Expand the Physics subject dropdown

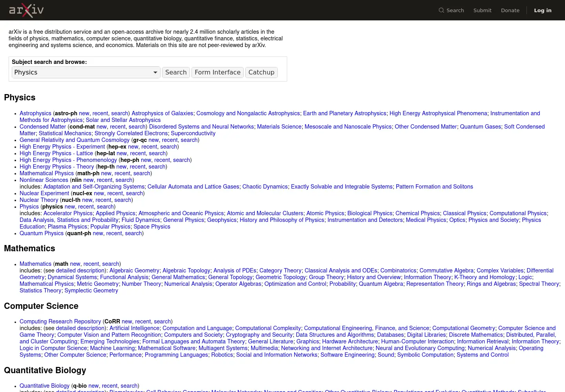[x=86, y=73]
